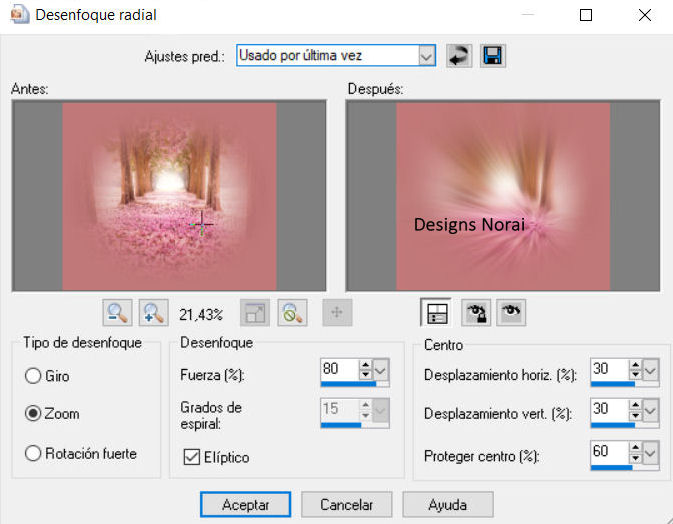Decrease Fuerza with the down spinner
The image size is (673, 524).
click(x=366, y=375)
